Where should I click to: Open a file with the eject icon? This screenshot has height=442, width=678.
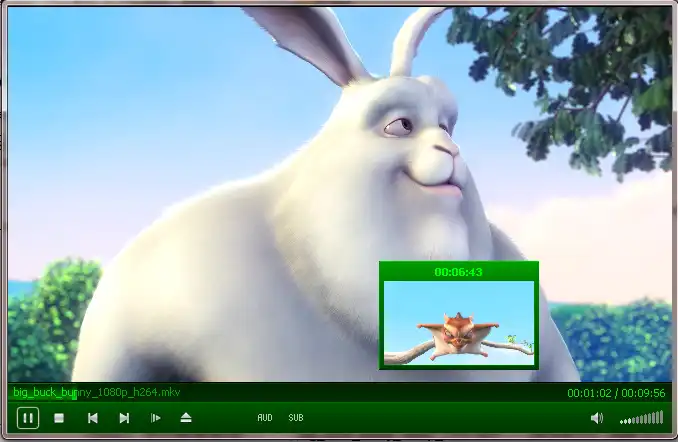tap(186, 418)
